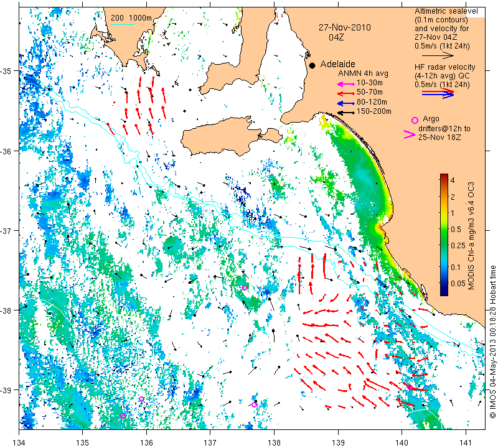Click the longitude axis label 136
Viewport: 498px width, 448px height.
point(146,442)
